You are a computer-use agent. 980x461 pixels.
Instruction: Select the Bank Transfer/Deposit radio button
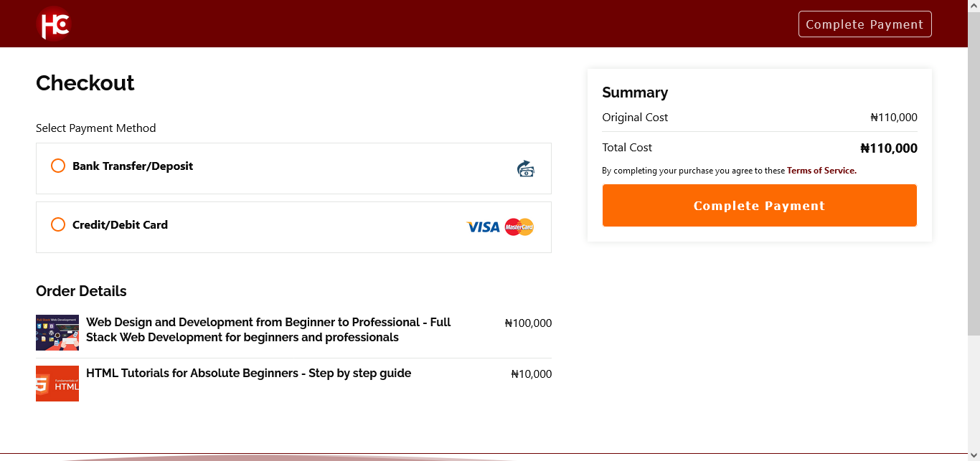point(58,166)
